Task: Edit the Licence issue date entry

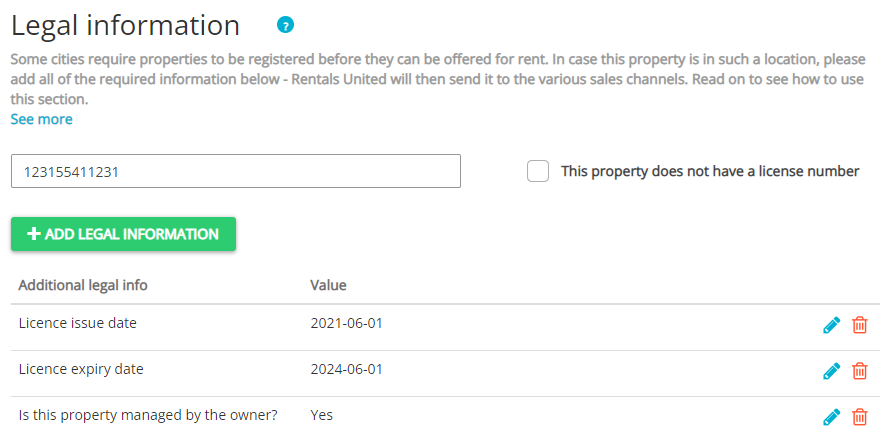Action: click(x=831, y=325)
